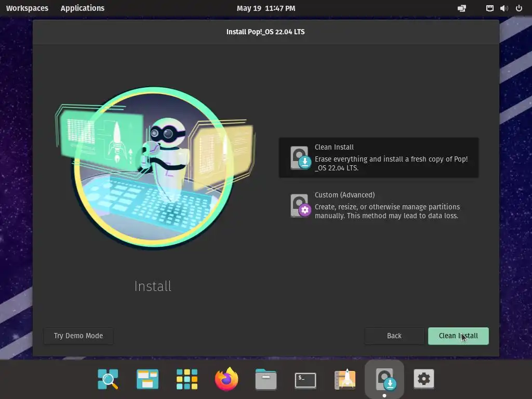Click the tray icon left of the volume icon
This screenshot has width=532, height=399.
[489, 8]
